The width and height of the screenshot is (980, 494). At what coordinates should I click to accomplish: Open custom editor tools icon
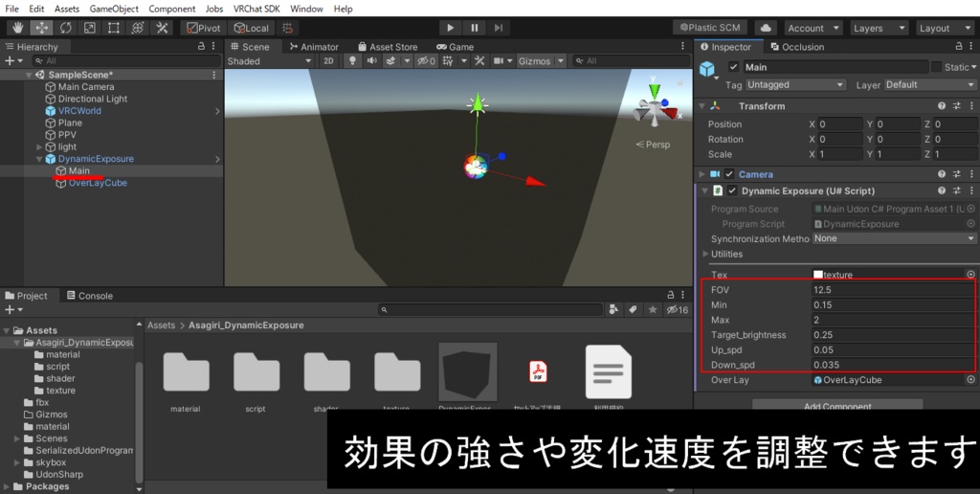[162, 28]
